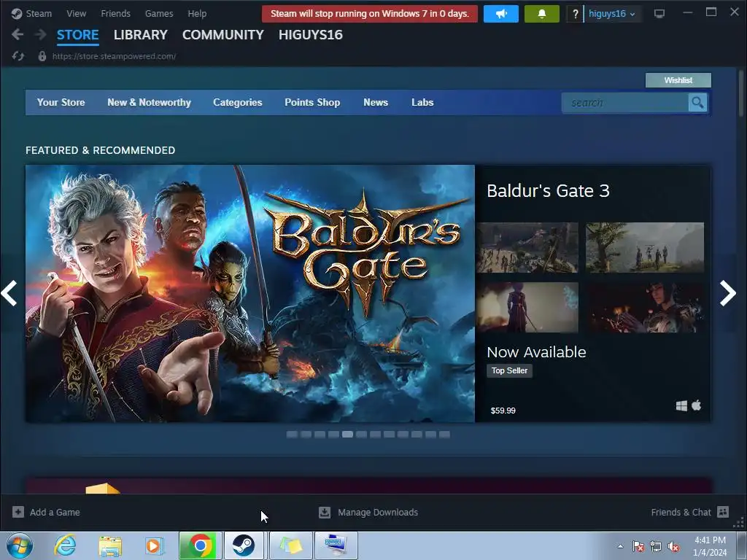Click the Windows 7 end-of-support warning banner
Screen dimensions: 747x560
click(370, 14)
